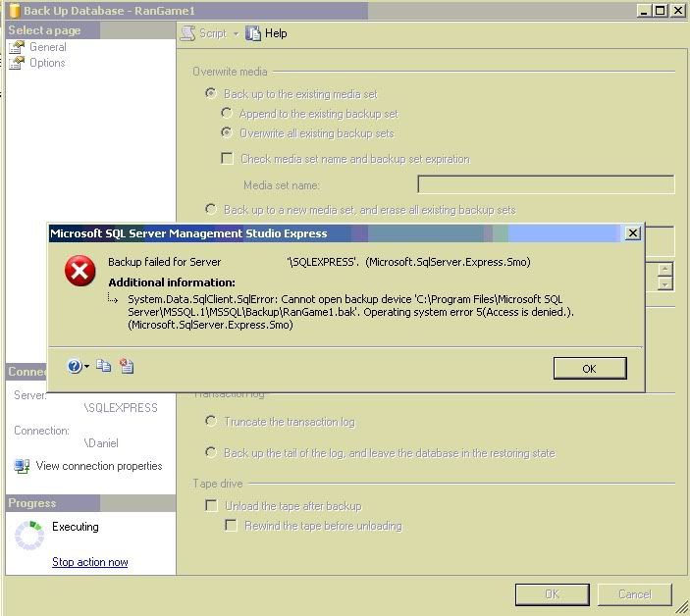
Task: Click the scroll up arrow behind dialog
Action: point(665,269)
